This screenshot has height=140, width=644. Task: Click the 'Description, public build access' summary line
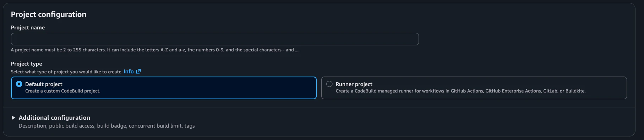coord(107,126)
